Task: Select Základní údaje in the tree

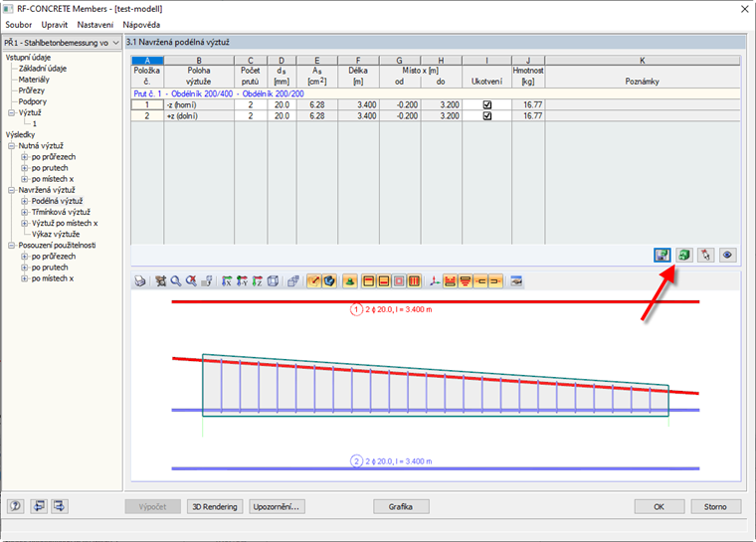Action: coord(43,69)
